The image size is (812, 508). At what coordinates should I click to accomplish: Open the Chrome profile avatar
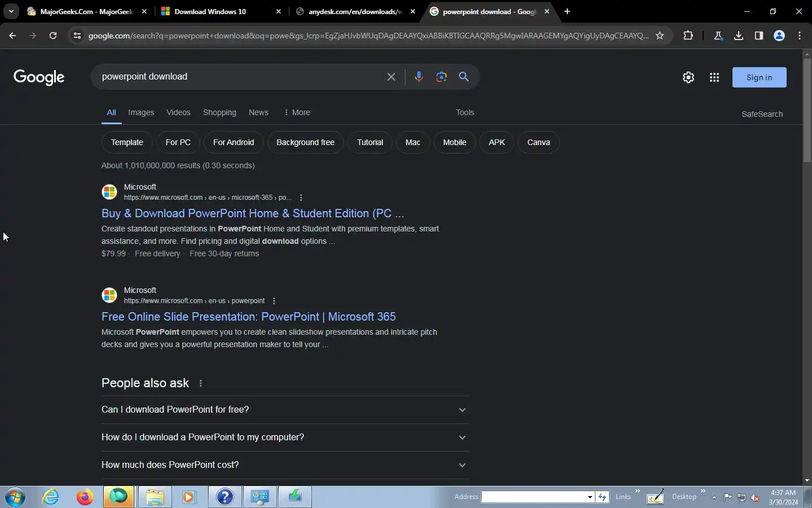click(779, 36)
